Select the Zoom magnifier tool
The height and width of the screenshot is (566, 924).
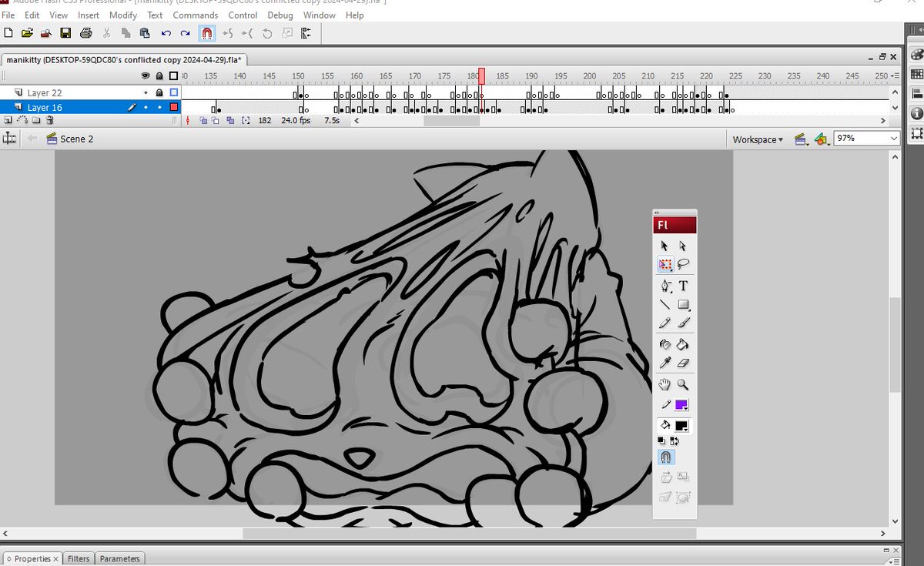click(683, 384)
